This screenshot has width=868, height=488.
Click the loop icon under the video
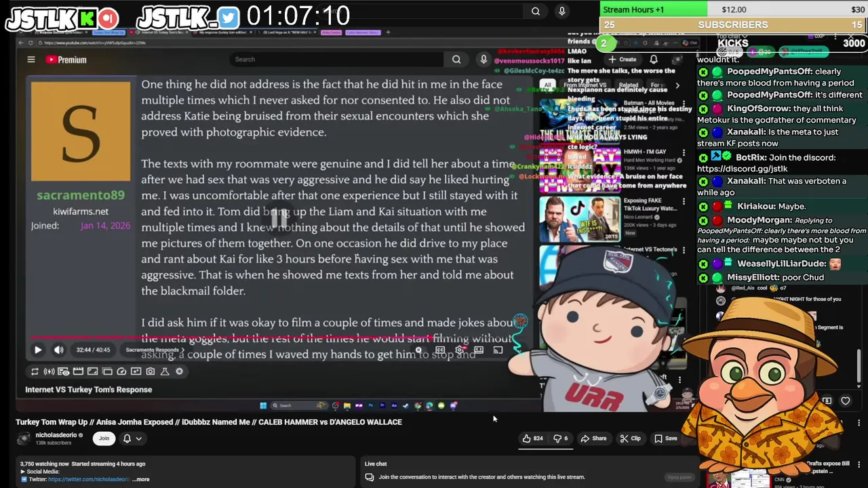(35, 371)
